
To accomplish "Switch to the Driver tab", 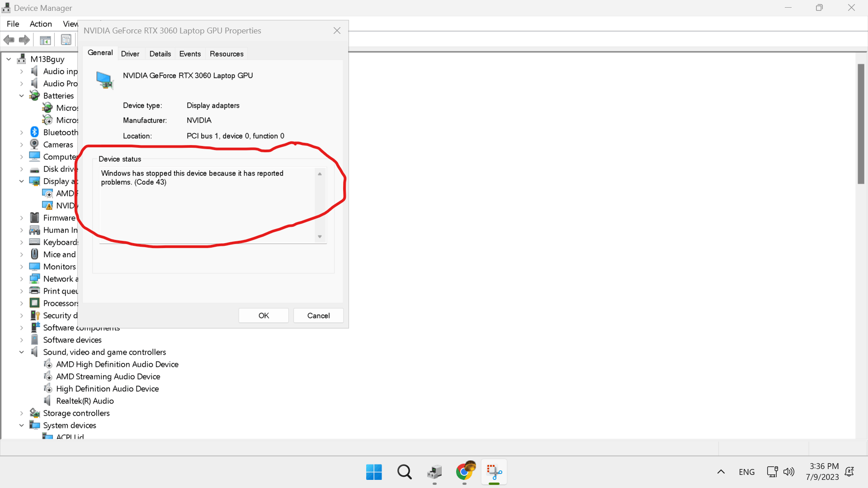I will click(130, 54).
